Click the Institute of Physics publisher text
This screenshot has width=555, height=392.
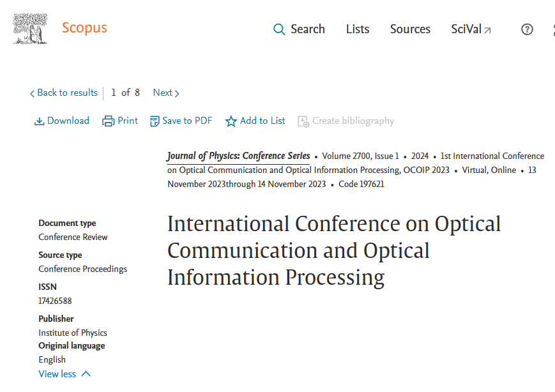coord(73,333)
